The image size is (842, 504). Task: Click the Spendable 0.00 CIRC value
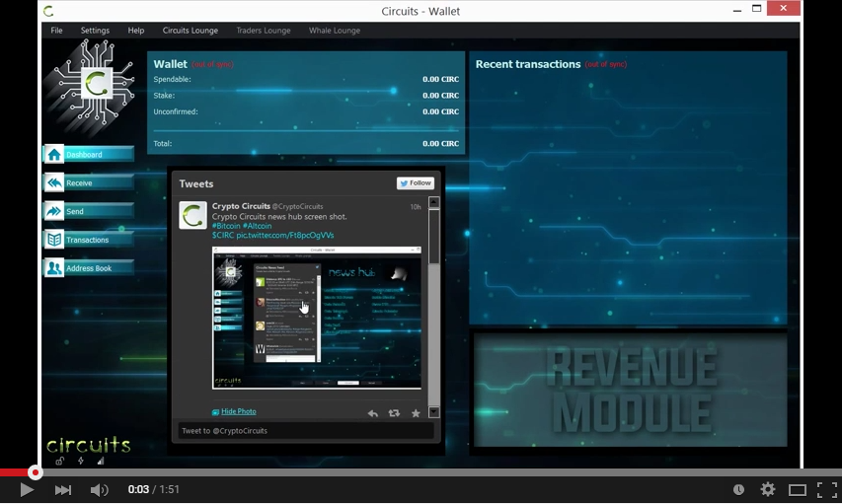tap(440, 80)
